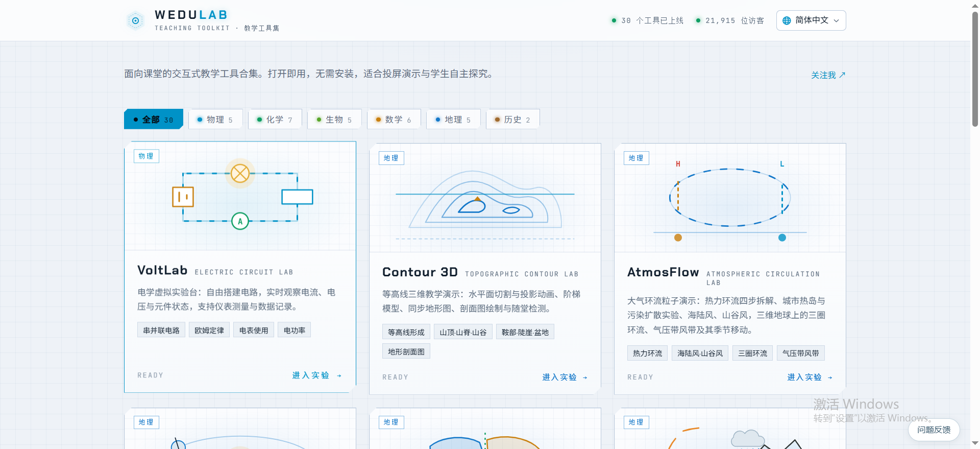
Task: Click the orange dot in AtmosFlow diagram
Action: click(678, 238)
